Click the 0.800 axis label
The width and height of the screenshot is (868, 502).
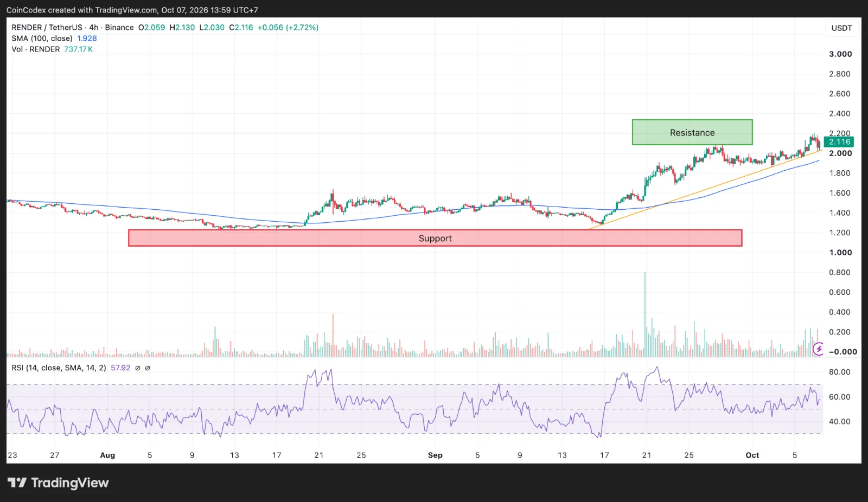pyautogui.click(x=840, y=272)
